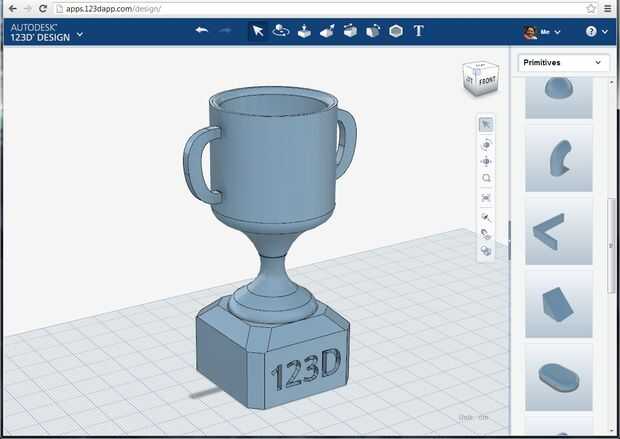Viewport: 620px width, 439px height.
Task: Pick the Press/Pull extrude tool
Action: point(304,31)
